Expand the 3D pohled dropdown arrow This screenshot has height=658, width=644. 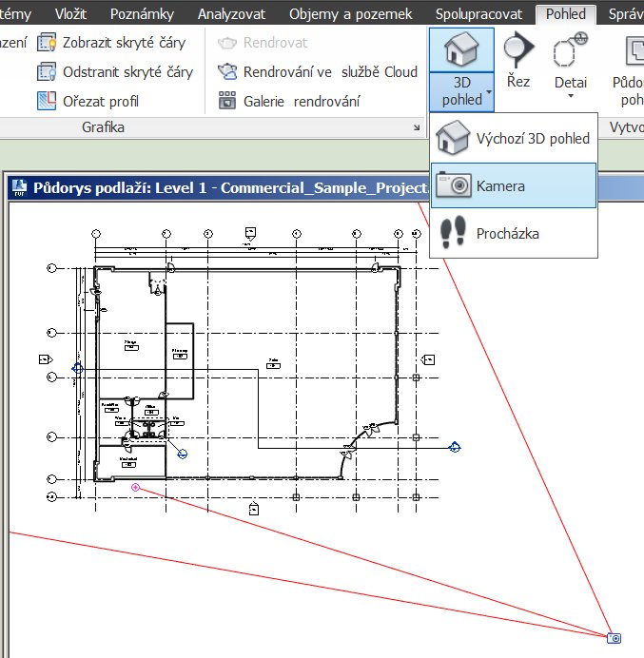(489, 91)
